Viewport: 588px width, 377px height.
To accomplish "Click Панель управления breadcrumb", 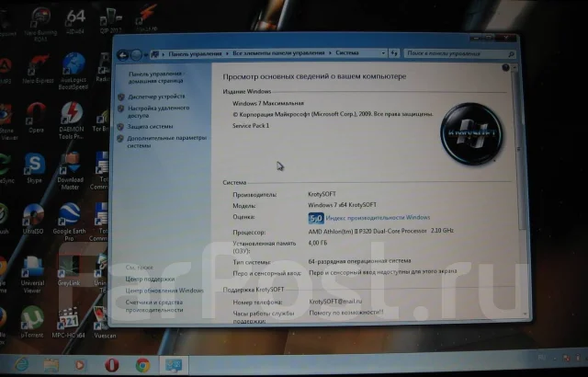I will point(195,53).
